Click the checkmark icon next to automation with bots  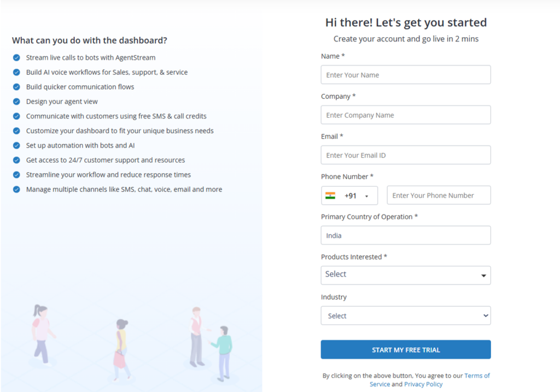pos(17,145)
